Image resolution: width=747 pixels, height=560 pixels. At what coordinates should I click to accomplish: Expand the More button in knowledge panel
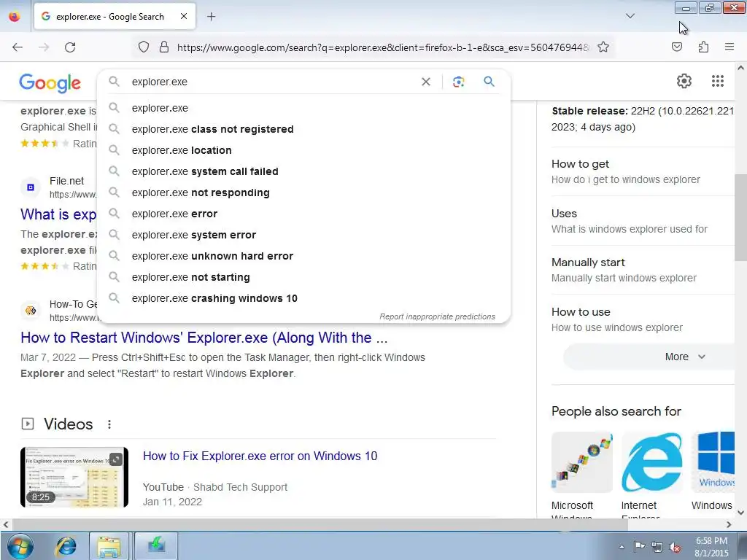[649, 357]
